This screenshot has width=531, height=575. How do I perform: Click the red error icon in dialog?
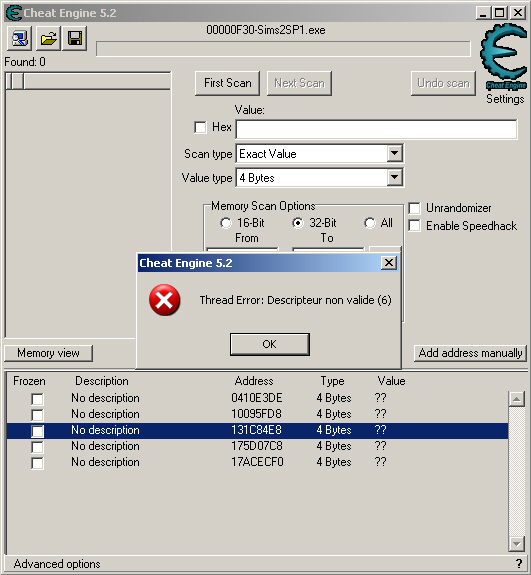(164, 300)
